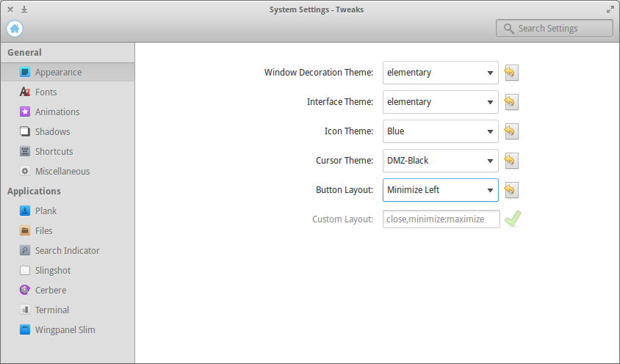Click the Appearance sidebar icon
The width and height of the screenshot is (620, 364).
pyautogui.click(x=25, y=72)
